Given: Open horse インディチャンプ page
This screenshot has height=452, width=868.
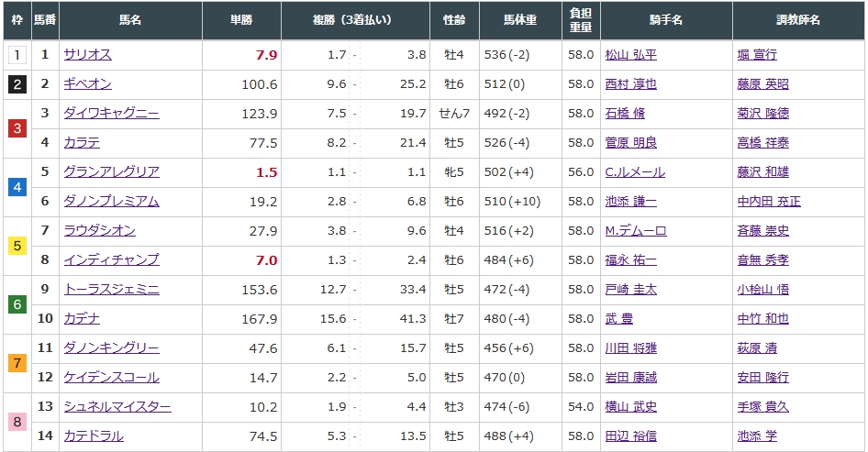Looking at the screenshot, I should tap(111, 260).
